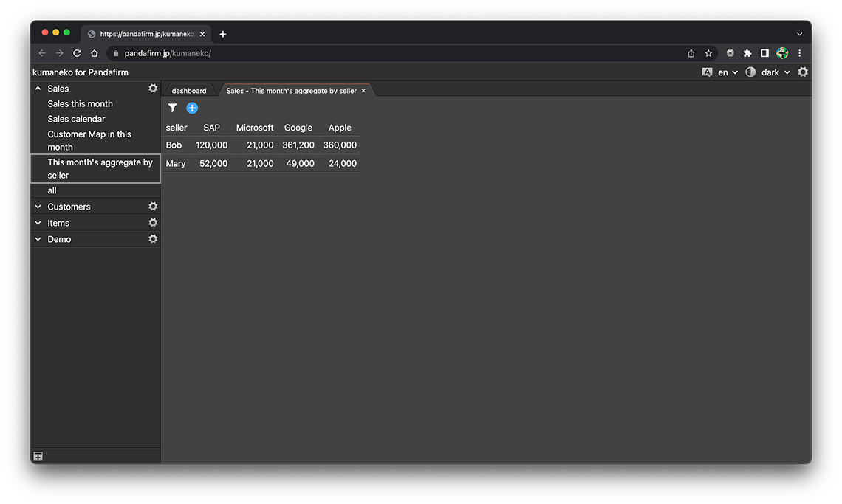Image resolution: width=842 pixels, height=504 pixels.
Task: Open Customers section gear settings
Action: [153, 207]
